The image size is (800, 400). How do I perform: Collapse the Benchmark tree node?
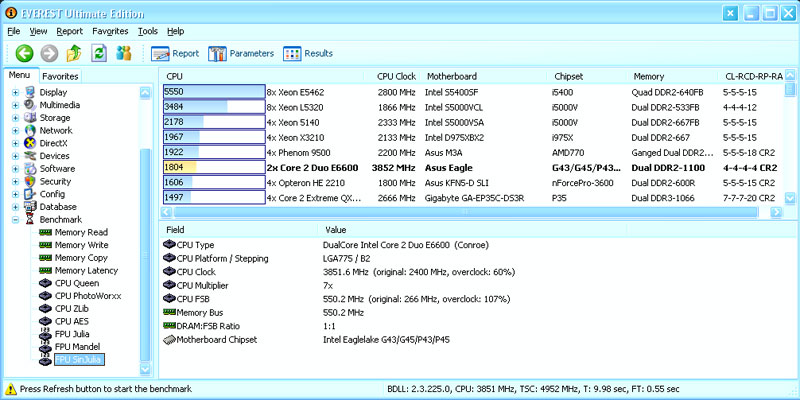(x=15, y=220)
